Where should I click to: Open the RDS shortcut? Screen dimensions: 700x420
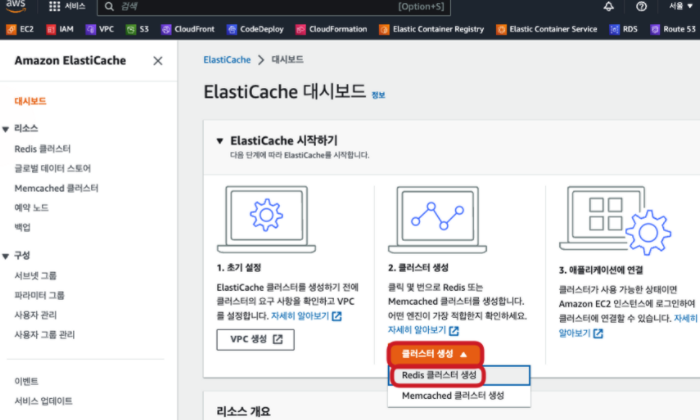(x=624, y=29)
